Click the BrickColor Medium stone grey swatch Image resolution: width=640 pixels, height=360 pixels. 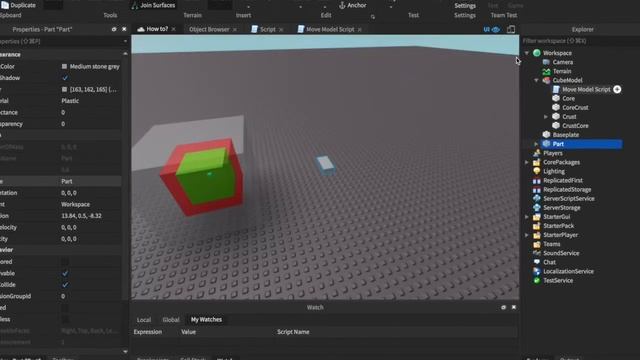tap(64, 66)
